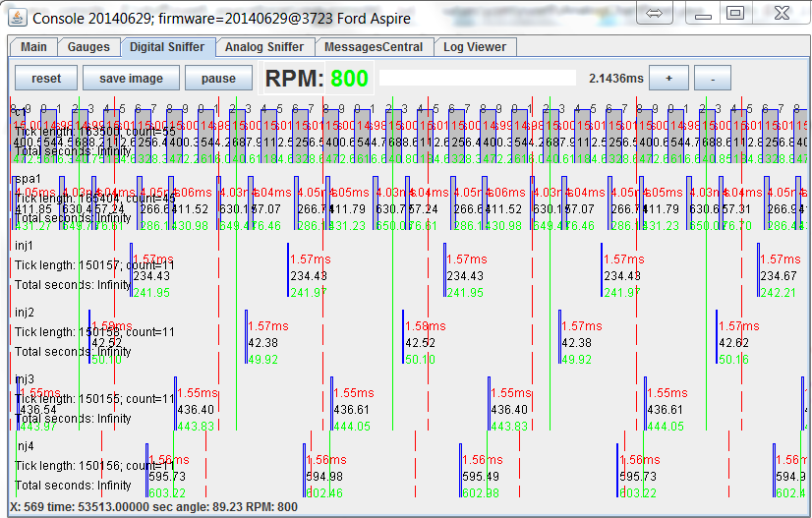Zoom out with the minus button
Image resolution: width=812 pixels, height=518 pixels.
pos(713,78)
